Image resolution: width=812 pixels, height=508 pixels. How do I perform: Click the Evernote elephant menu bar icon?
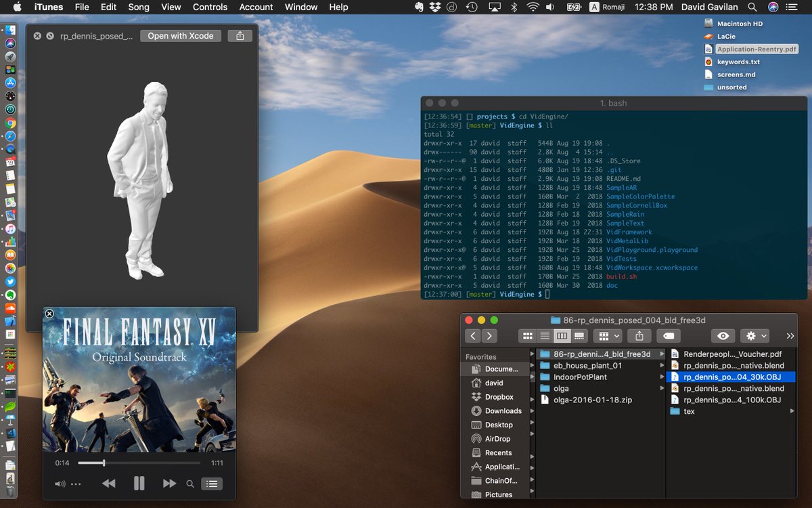(420, 7)
